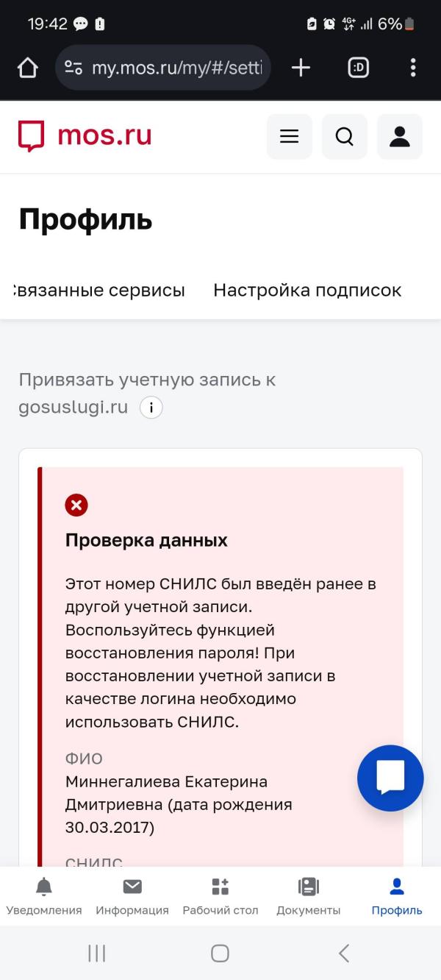Screen dimensions: 441x980
Task: Launch the support chat bubble
Action: 390,778
